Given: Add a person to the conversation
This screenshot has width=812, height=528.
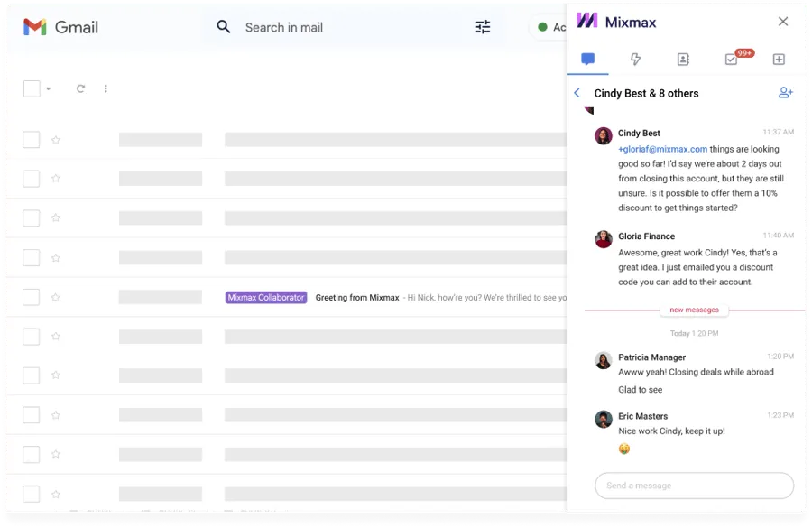Looking at the screenshot, I should (x=786, y=93).
